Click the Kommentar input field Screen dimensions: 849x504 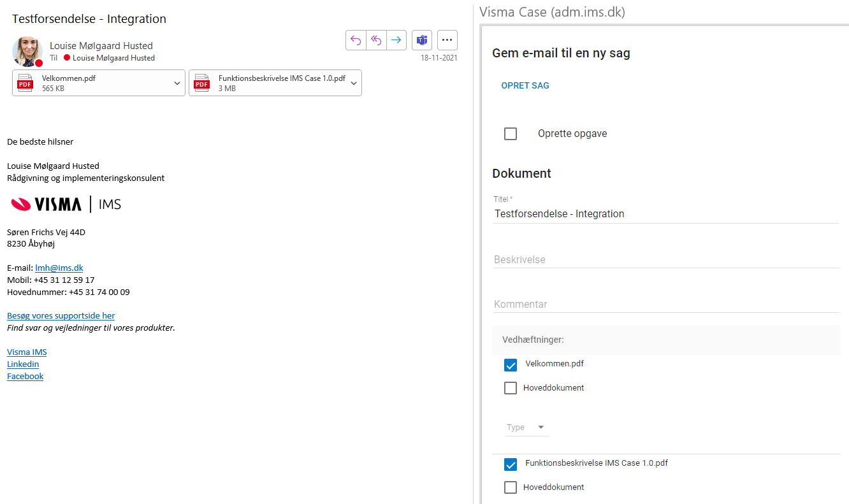(x=666, y=305)
